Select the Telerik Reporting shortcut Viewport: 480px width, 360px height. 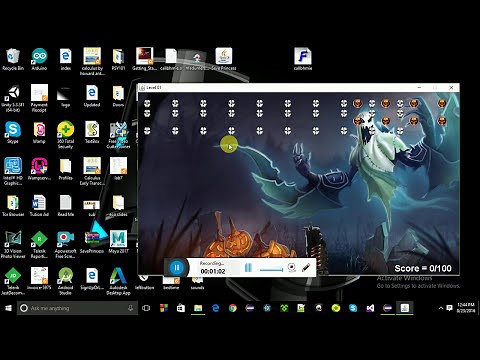[39, 245]
